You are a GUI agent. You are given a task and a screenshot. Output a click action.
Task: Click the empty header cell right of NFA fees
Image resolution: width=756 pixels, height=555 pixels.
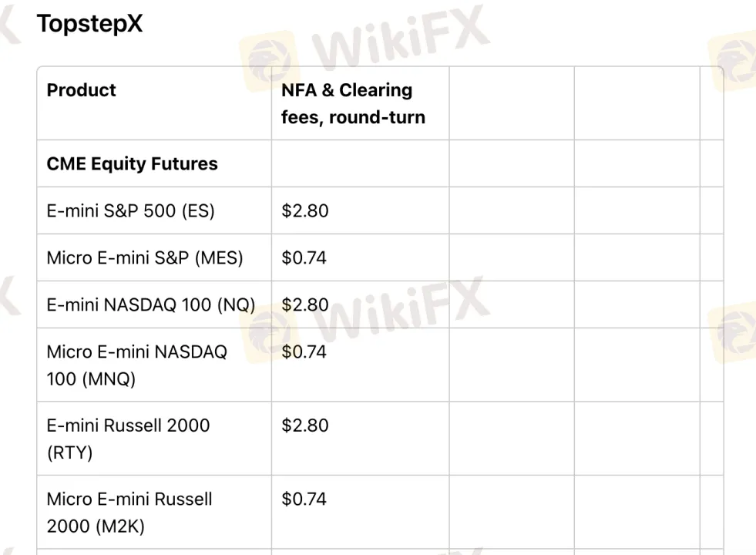tap(511, 103)
